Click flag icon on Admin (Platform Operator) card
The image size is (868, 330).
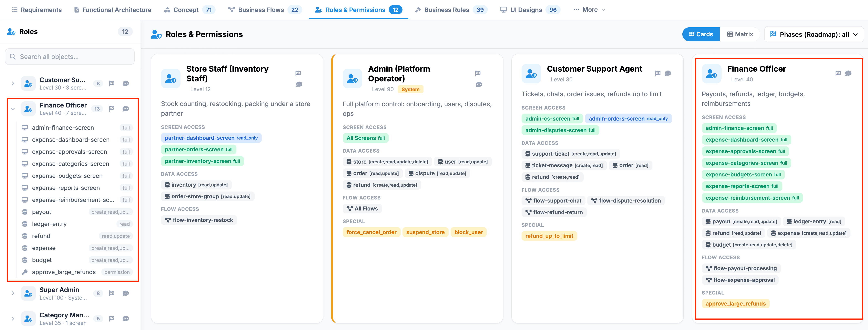coord(478,73)
